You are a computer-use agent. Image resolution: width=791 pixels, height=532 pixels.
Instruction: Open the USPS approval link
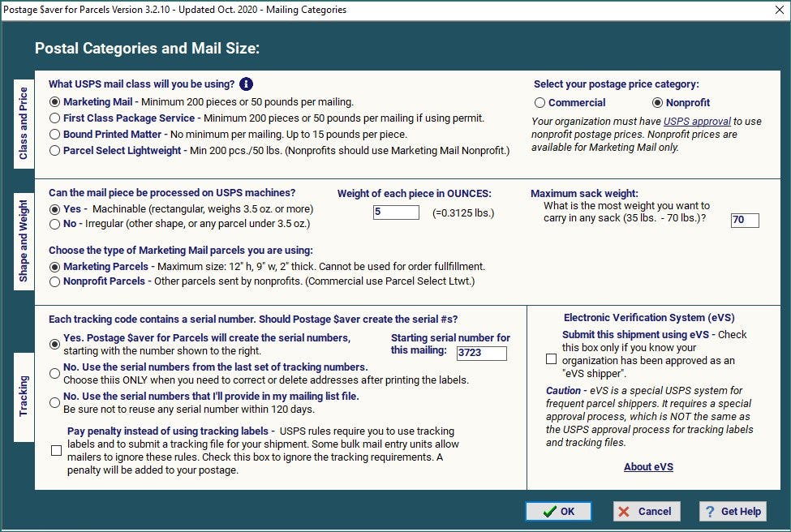click(x=697, y=122)
